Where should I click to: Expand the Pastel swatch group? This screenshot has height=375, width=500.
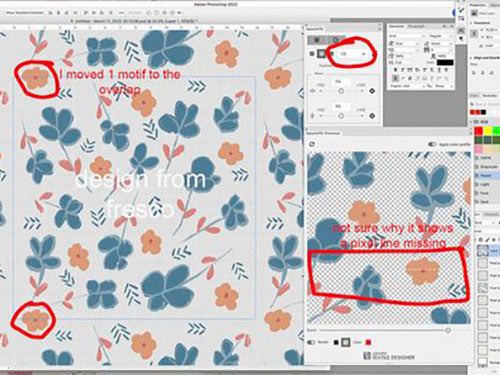tap(486, 175)
